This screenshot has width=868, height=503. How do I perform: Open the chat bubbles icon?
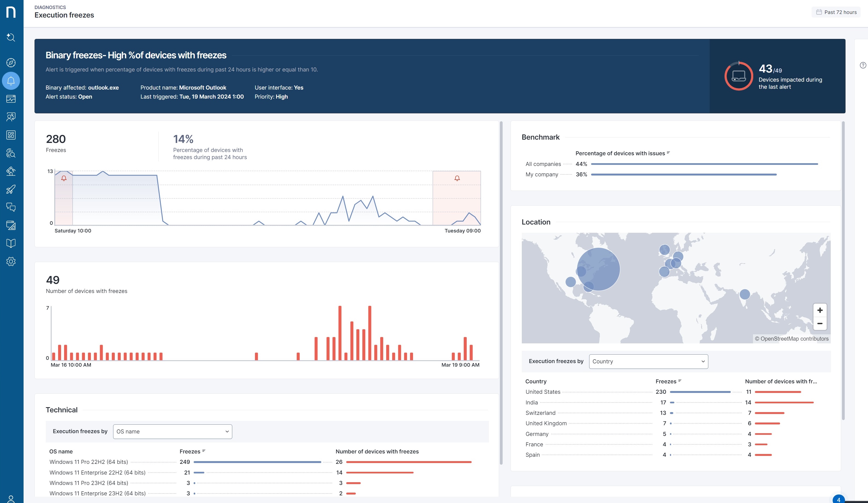[11, 207]
